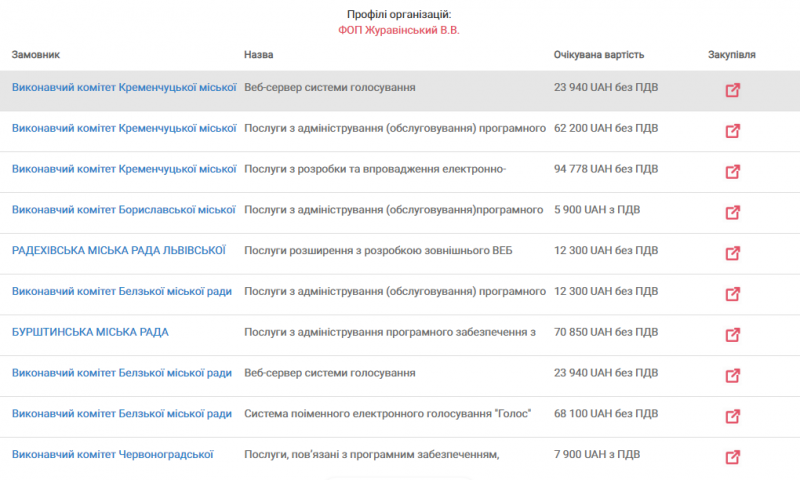
Task: Open procurement icon for Белзької 12 300 UAH row
Action: pos(733,294)
